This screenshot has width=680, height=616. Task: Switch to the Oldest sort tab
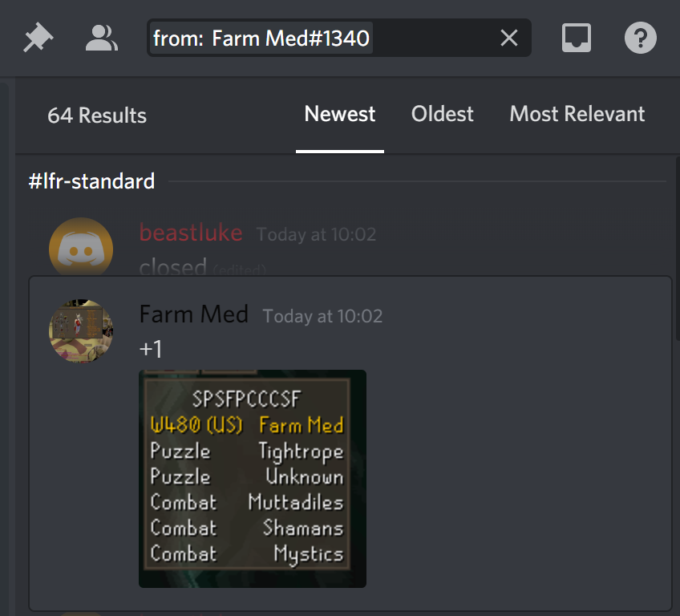point(442,114)
